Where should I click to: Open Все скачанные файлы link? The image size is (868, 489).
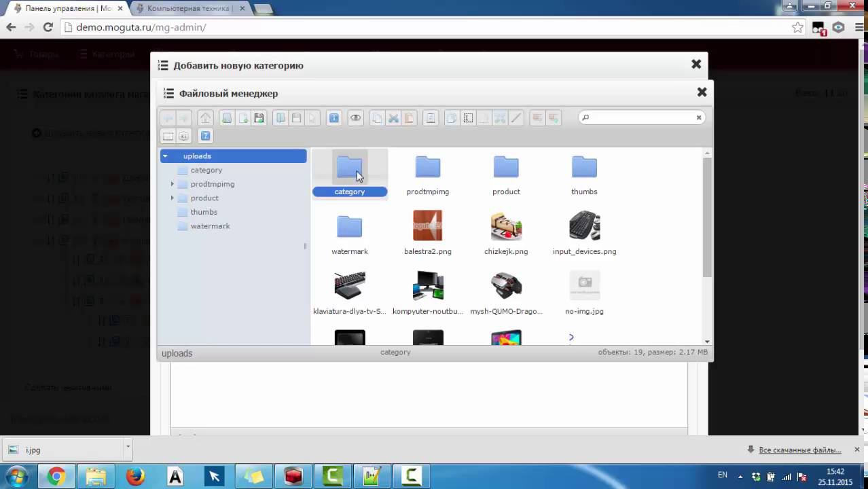tap(800, 450)
